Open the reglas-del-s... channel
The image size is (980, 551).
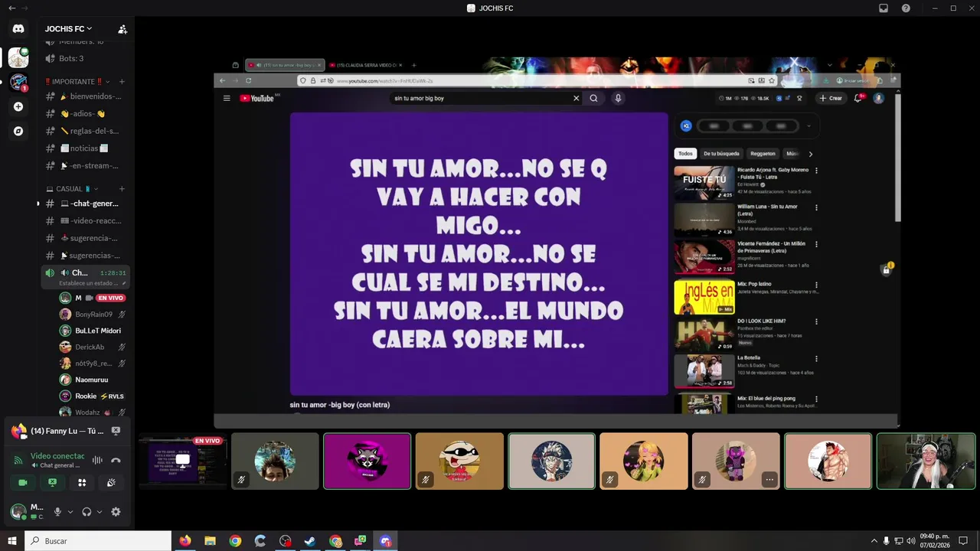84,131
